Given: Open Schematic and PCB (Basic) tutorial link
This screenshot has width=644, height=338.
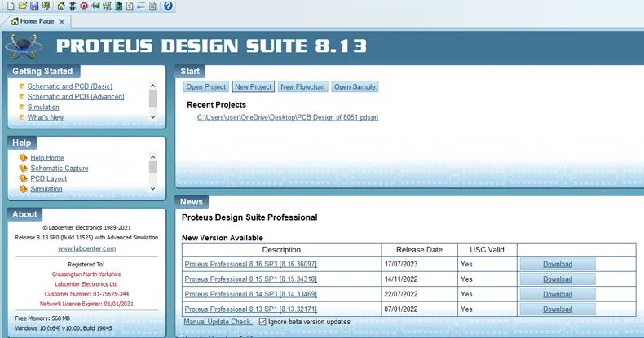Looking at the screenshot, I should [x=70, y=86].
